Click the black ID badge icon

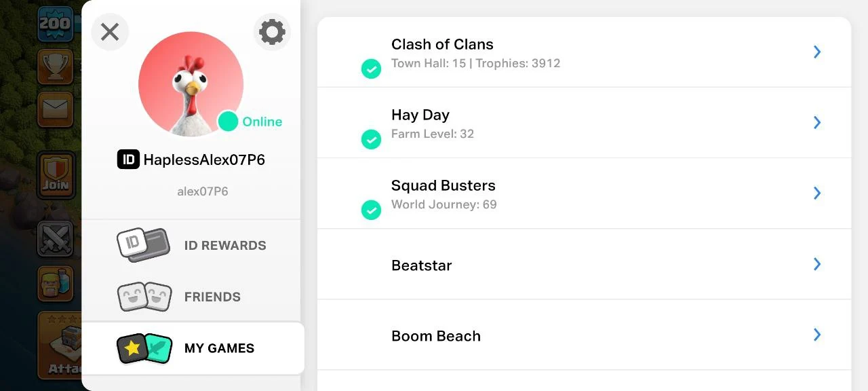[x=128, y=160]
